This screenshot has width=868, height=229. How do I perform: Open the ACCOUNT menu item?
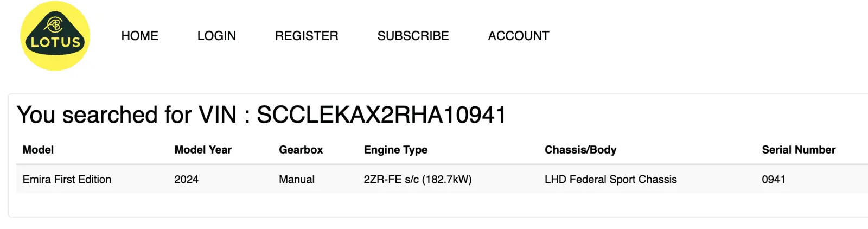click(518, 36)
